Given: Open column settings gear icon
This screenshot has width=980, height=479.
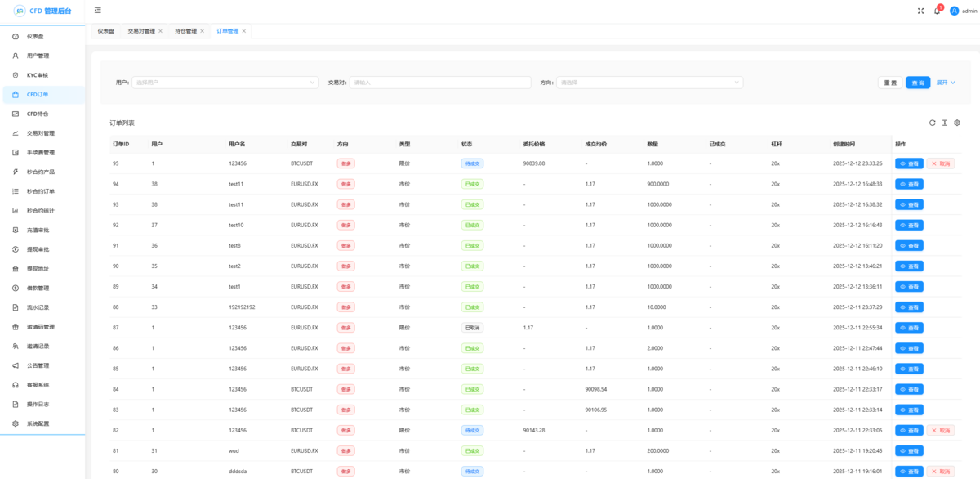Looking at the screenshot, I should click(x=957, y=123).
